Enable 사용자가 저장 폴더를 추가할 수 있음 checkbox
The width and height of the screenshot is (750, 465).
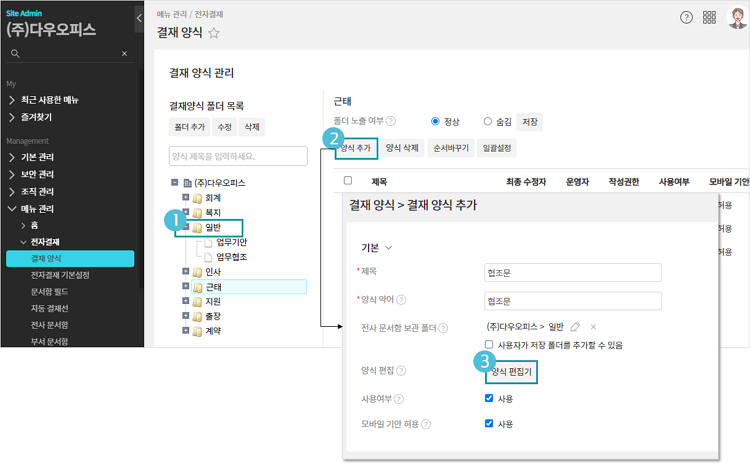489,345
